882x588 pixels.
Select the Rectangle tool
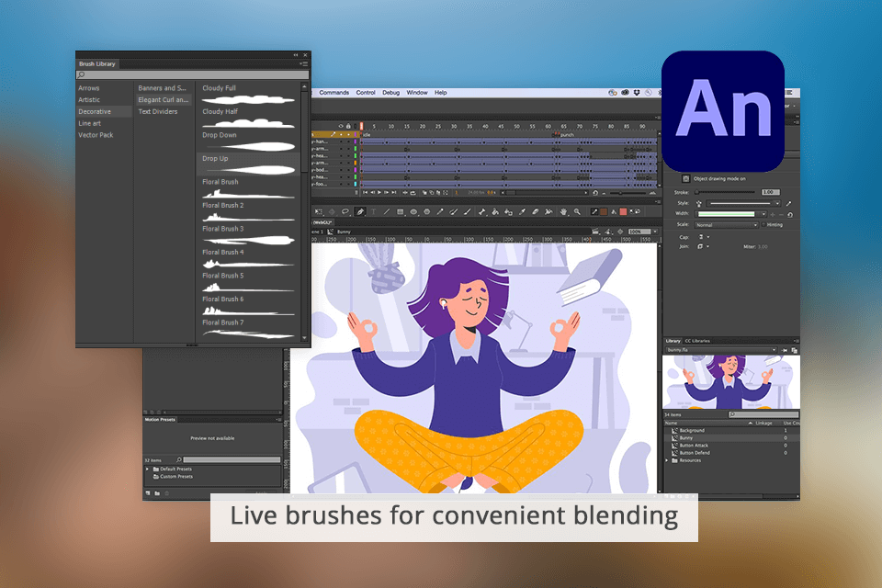coord(400,211)
